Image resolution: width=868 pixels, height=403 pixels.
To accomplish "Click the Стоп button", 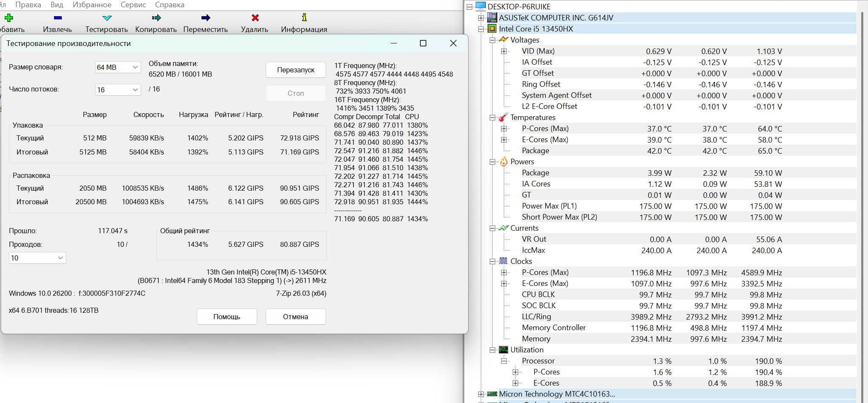I will click(296, 93).
